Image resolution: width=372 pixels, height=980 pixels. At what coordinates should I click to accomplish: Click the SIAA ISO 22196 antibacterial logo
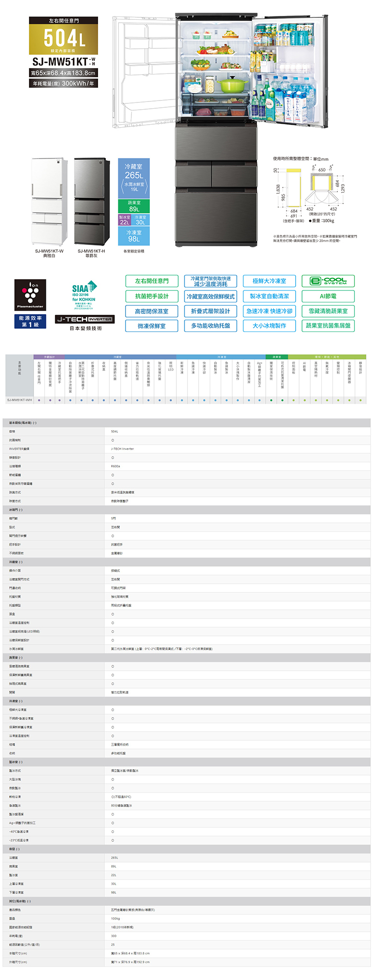click(84, 294)
